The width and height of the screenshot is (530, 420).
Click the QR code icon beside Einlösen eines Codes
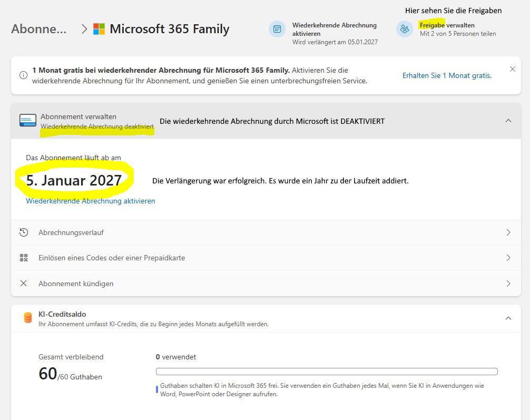(x=23, y=258)
